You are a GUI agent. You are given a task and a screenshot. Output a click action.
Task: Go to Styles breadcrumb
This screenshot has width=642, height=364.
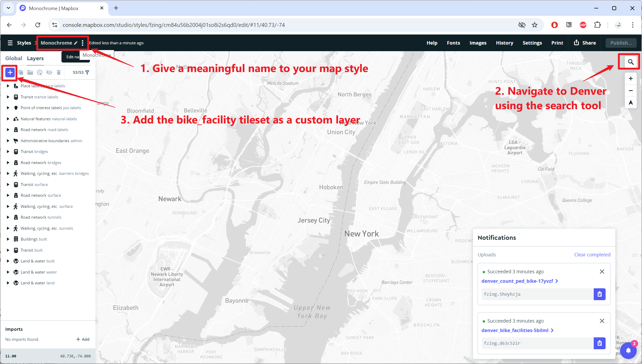pos(24,43)
